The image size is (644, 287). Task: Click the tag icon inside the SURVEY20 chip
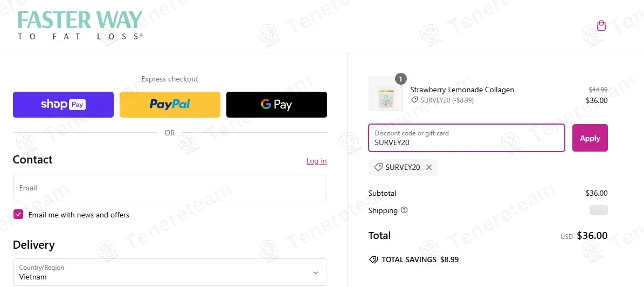pyautogui.click(x=378, y=167)
